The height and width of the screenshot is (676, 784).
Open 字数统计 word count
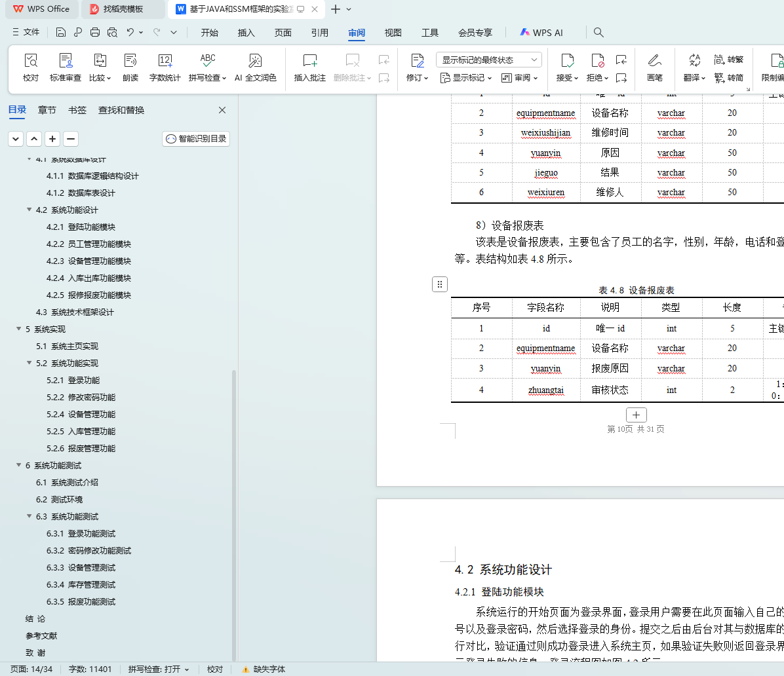tap(165, 67)
